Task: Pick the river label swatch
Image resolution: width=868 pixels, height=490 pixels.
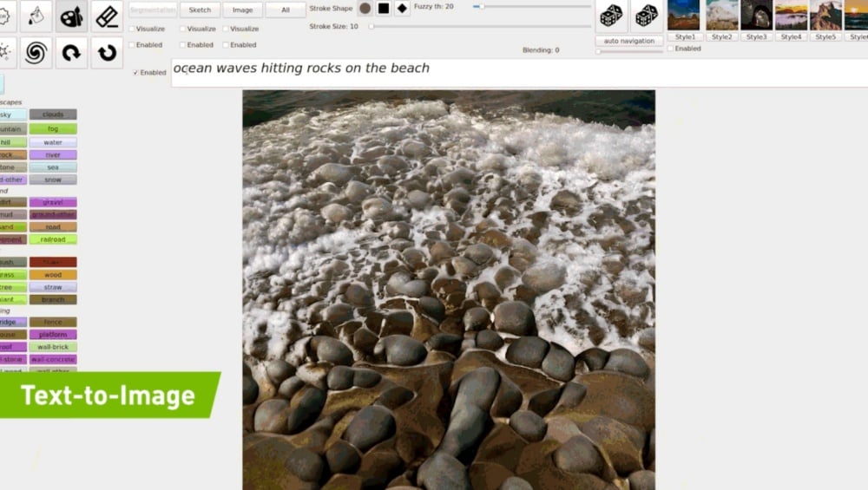Action: pos(53,155)
